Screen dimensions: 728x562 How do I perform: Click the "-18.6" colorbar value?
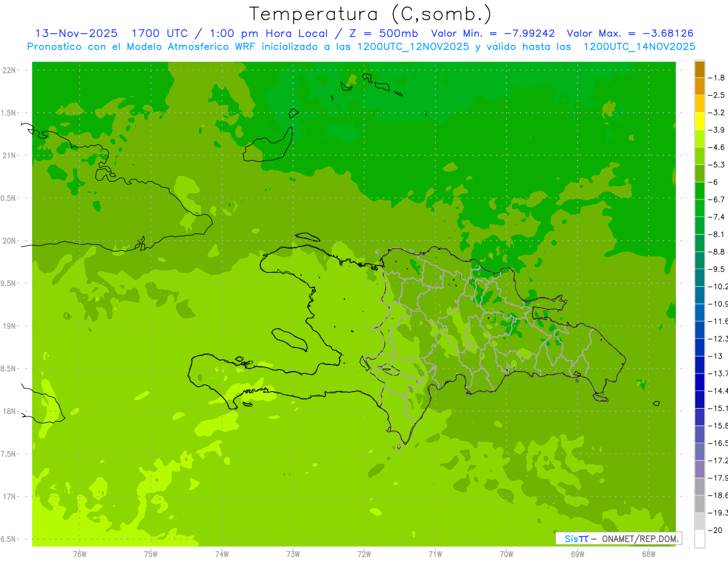pyautogui.click(x=718, y=495)
